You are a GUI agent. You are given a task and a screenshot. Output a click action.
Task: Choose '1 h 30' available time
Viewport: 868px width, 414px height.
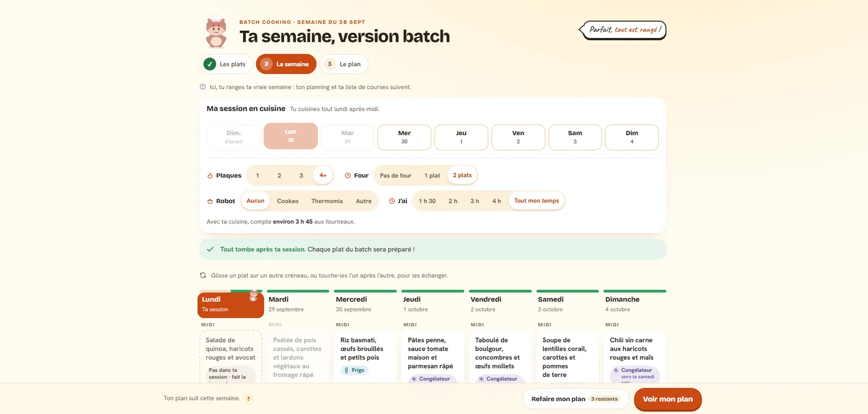[427, 201]
